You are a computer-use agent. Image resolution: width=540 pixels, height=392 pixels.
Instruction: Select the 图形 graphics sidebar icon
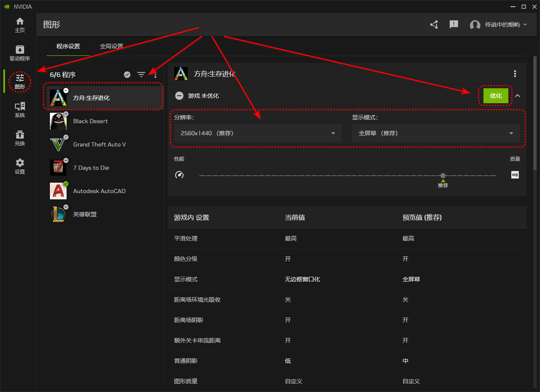[x=20, y=82]
